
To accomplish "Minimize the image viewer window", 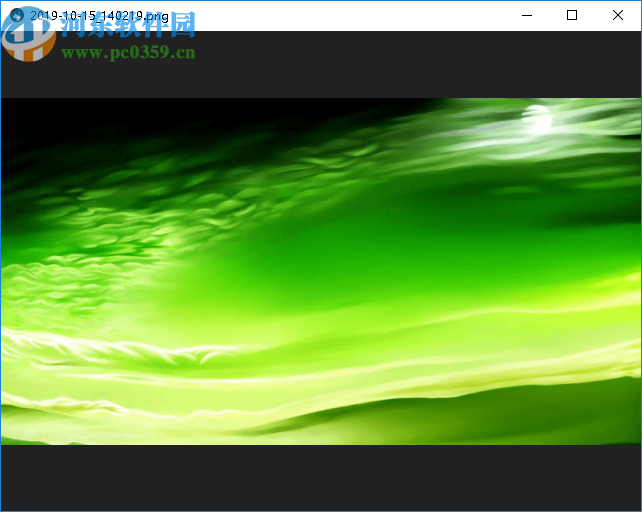I will coord(527,16).
